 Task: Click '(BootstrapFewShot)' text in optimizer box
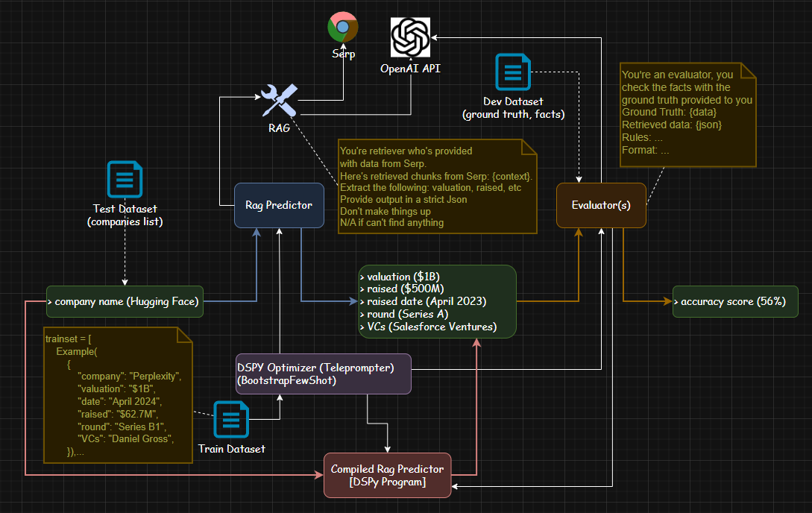coord(287,380)
